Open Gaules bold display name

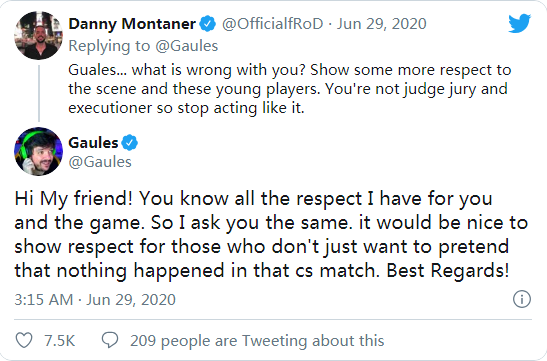pyautogui.click(x=93, y=143)
